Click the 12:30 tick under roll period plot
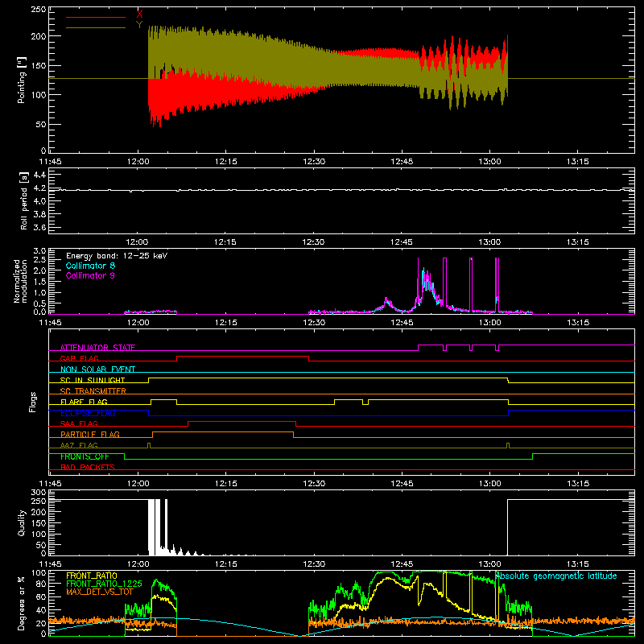644x644 pixels. click(313, 242)
